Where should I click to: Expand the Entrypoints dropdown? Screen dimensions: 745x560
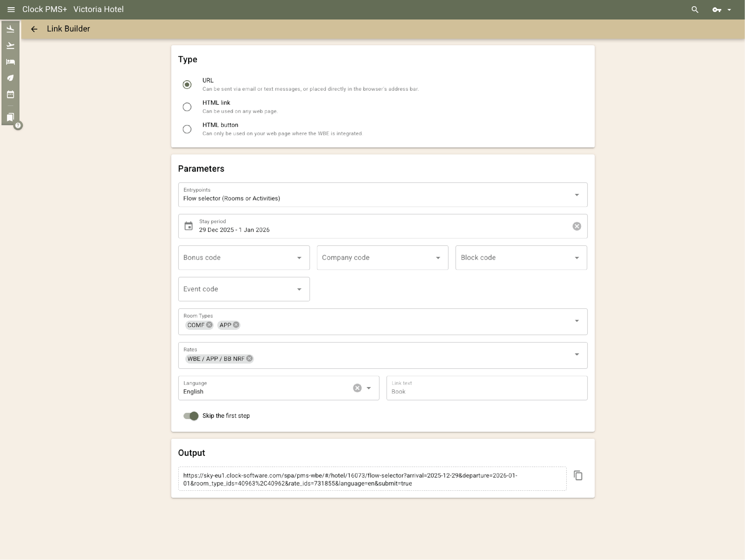[576, 195]
